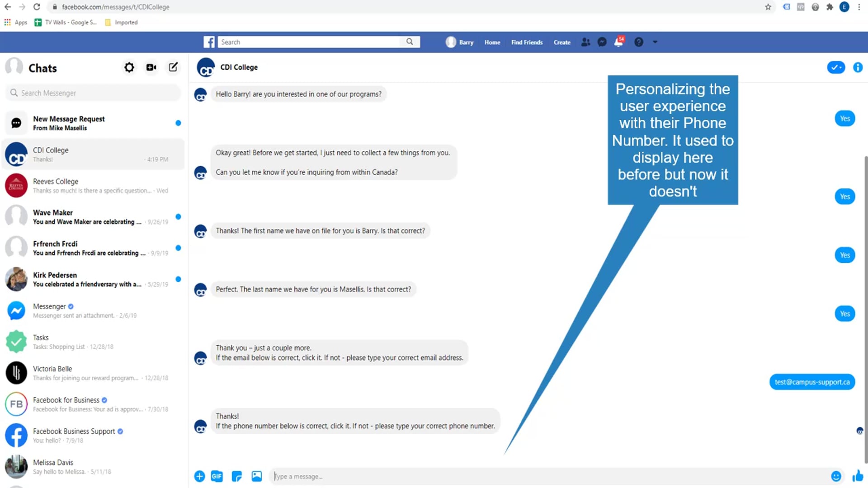The height and width of the screenshot is (488, 868).
Task: Open the Kirk Pedersen conversation
Action: (x=93, y=279)
